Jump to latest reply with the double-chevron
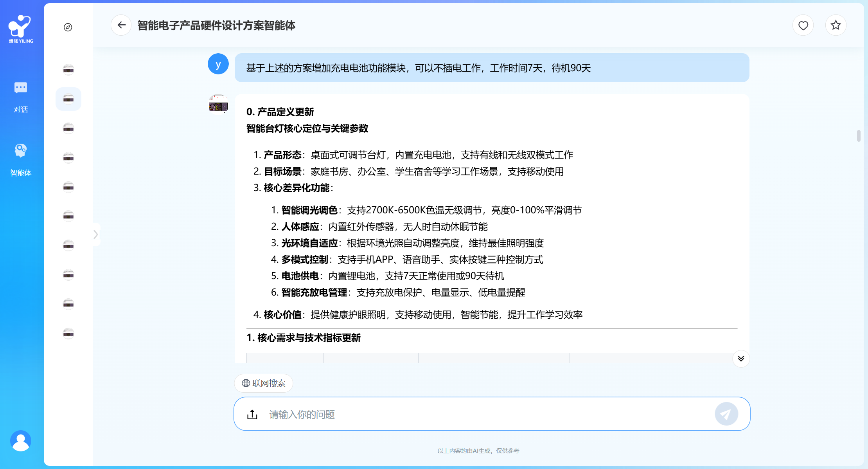This screenshot has height=469, width=868. click(740, 358)
